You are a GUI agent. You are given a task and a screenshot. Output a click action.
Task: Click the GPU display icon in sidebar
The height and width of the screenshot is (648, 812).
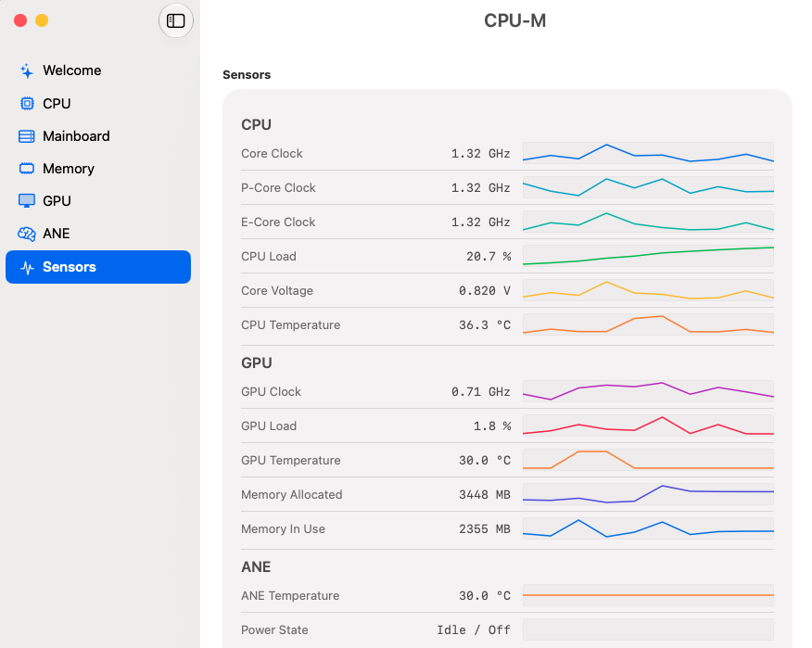point(26,201)
